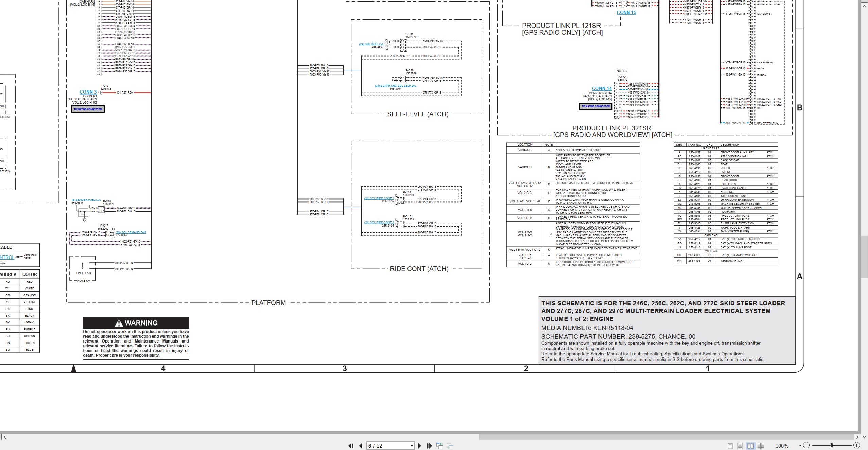Viewport: 868px width, 450px height.
Task: Click TO MATING CONNECTOR button under CONN 3
Action: click(88, 109)
